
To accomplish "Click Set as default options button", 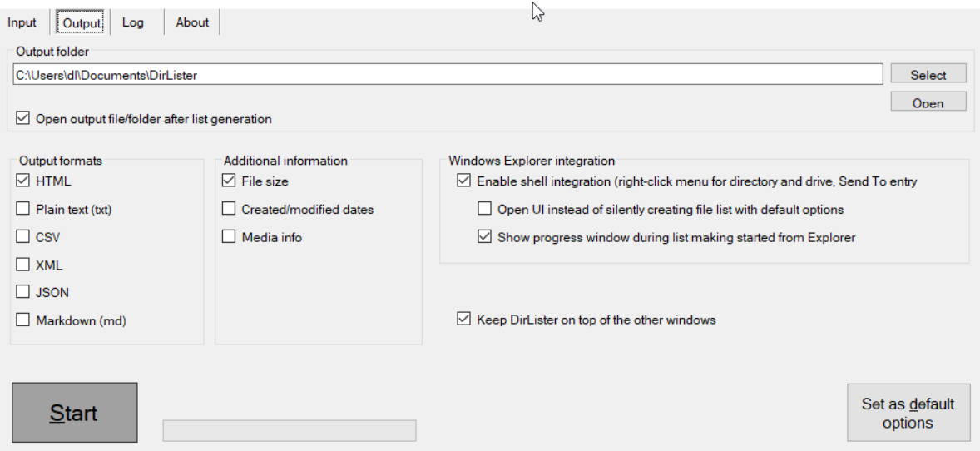I will pyautogui.click(x=908, y=413).
